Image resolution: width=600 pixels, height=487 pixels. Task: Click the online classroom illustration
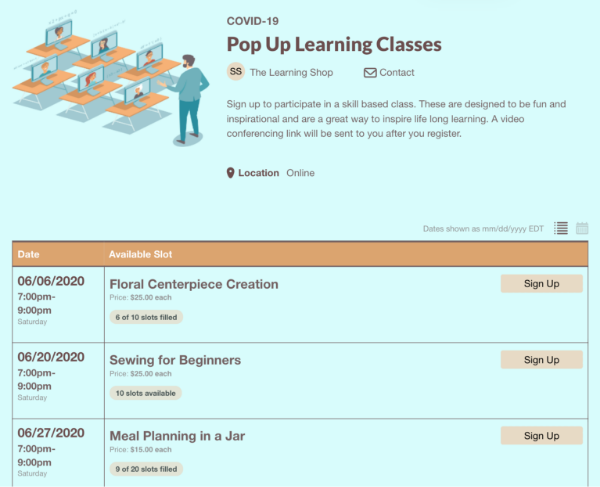tap(111, 78)
